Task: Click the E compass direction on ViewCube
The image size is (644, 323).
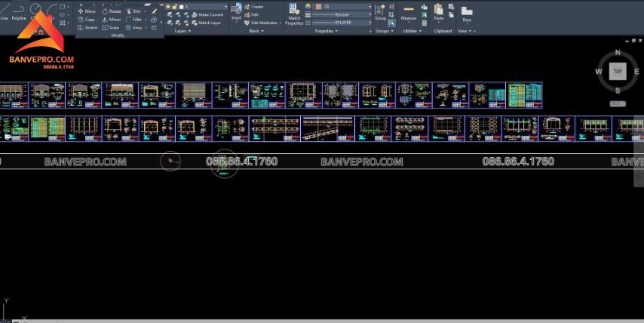Action: [636, 72]
